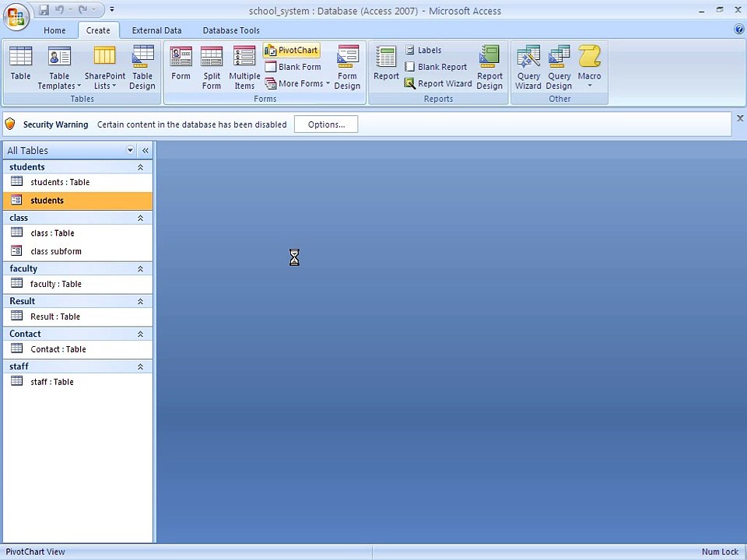The image size is (747, 560).
Task: Collapse the staff group
Action: 141,366
